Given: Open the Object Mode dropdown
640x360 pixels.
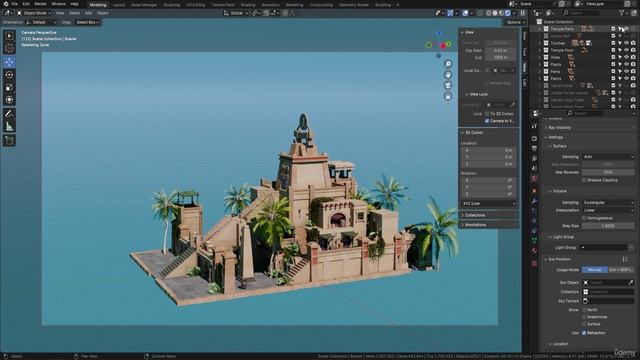Looking at the screenshot, I should (34, 13).
